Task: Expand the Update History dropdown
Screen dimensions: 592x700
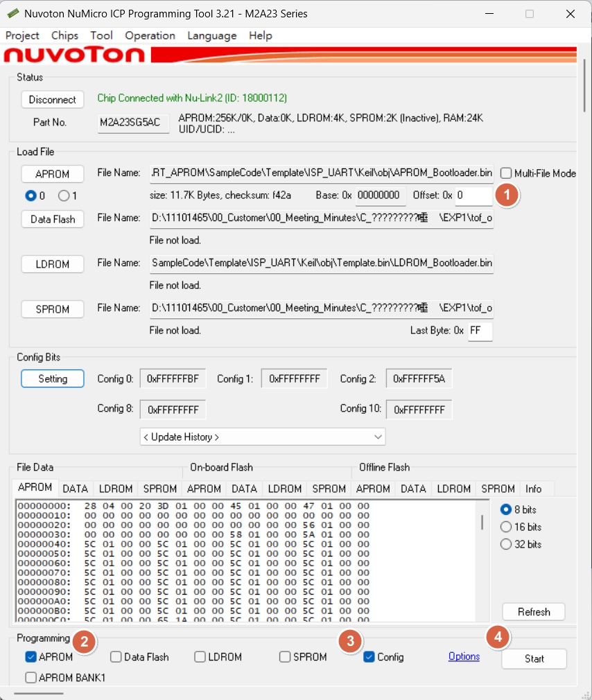Action: click(x=263, y=437)
